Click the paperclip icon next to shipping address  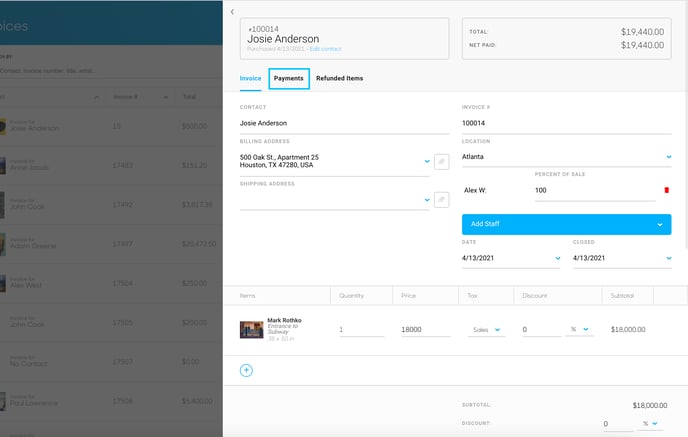click(441, 200)
